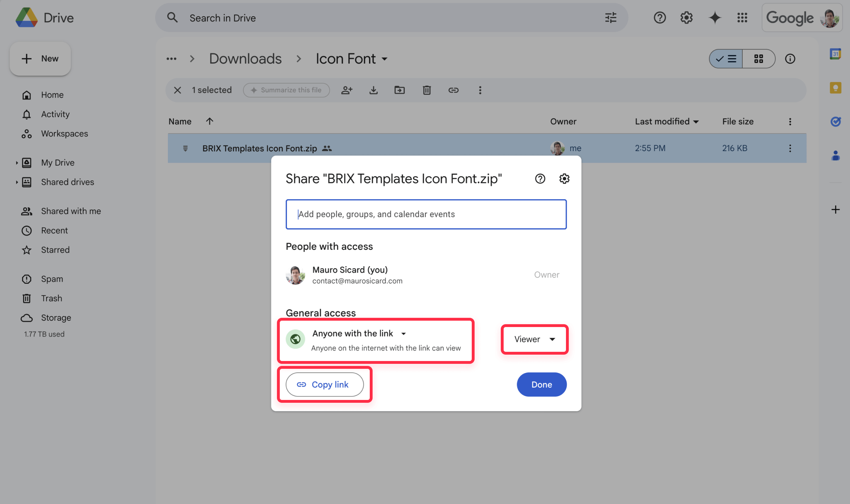850x504 pixels.
Task: Open Spam folder
Action: click(42, 279)
